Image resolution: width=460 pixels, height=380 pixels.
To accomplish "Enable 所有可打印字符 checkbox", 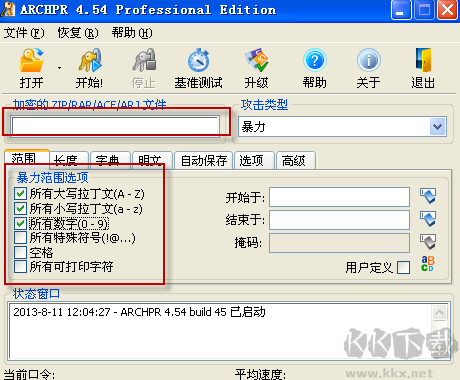I will tap(20, 267).
